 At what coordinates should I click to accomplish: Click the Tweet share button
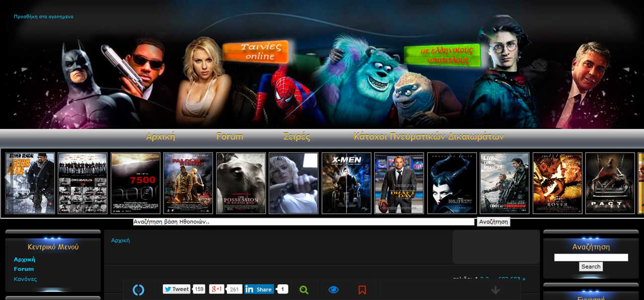point(176,289)
